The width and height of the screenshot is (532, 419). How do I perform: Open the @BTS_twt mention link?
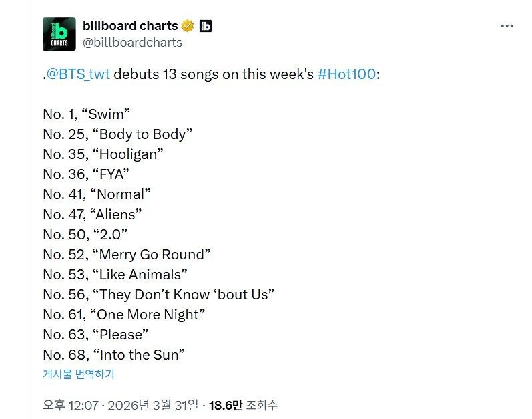click(78, 74)
